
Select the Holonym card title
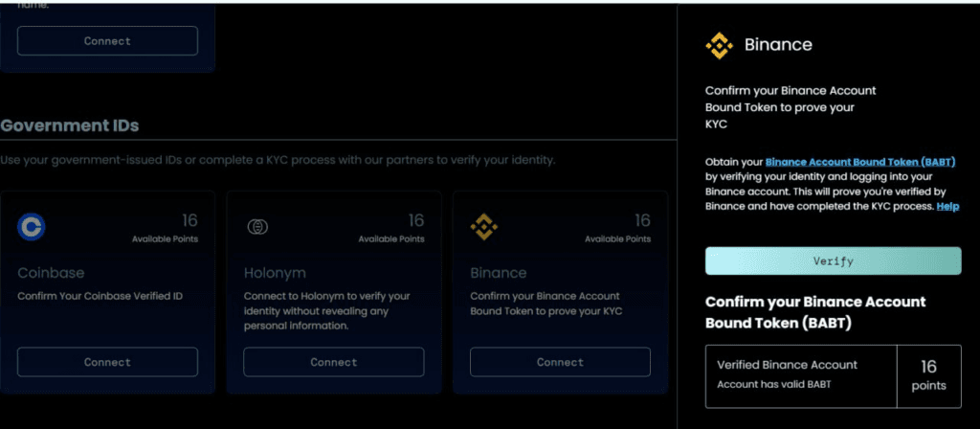(275, 273)
